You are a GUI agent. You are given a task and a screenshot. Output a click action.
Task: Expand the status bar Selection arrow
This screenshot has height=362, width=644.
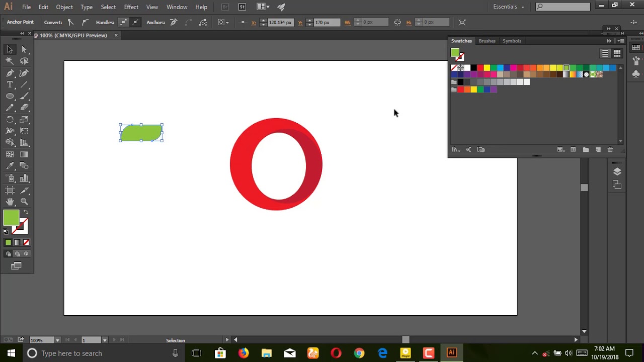tap(227, 340)
